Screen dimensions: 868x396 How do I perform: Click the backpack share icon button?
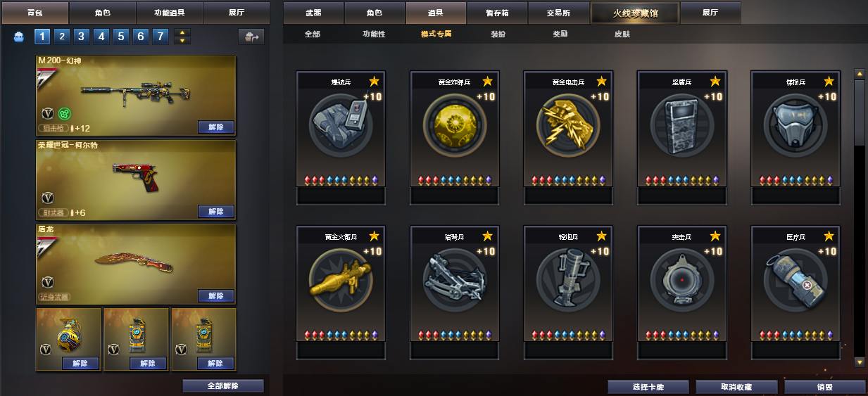pyautogui.click(x=251, y=37)
